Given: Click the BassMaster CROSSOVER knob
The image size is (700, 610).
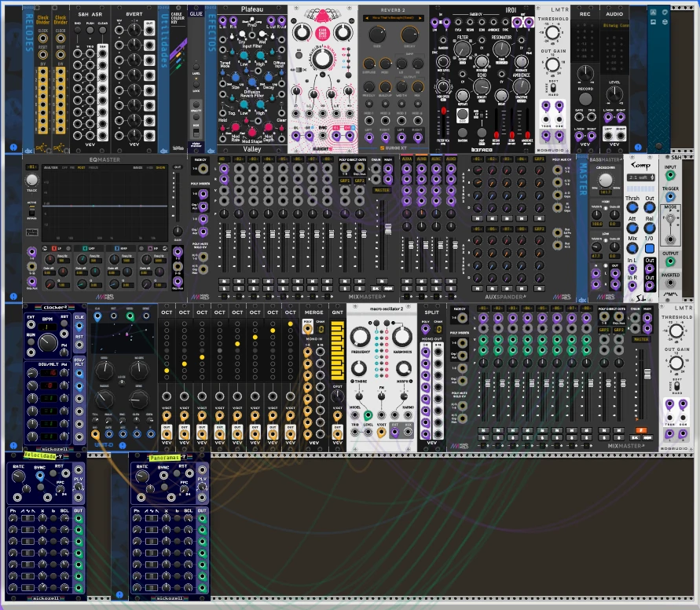Looking at the screenshot, I should (606, 181).
